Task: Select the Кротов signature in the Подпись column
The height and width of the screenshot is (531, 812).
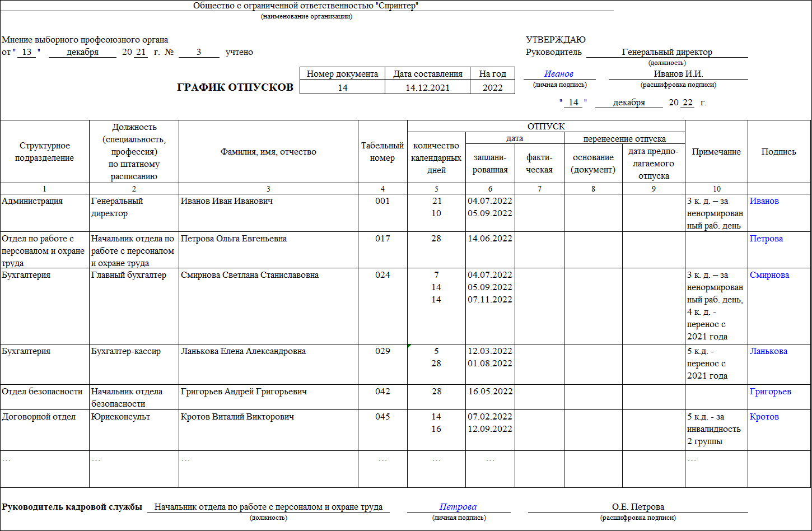Action: (764, 417)
